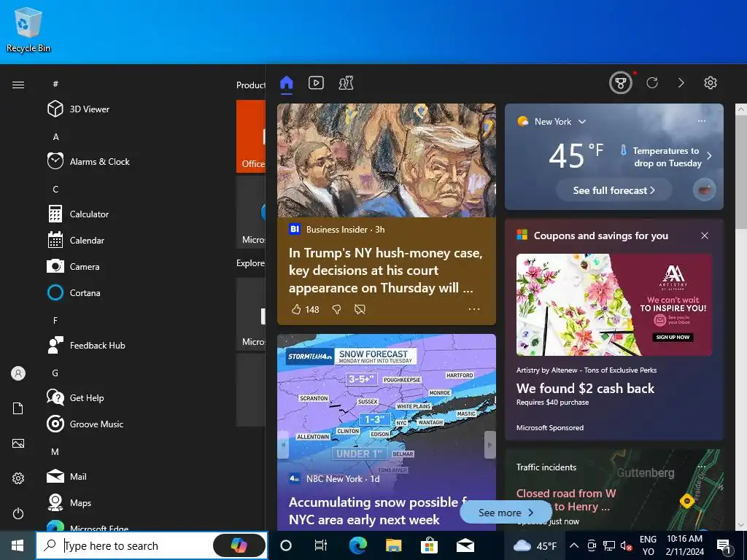
Task: Show hidden system tray icons
Action: [x=574, y=545]
